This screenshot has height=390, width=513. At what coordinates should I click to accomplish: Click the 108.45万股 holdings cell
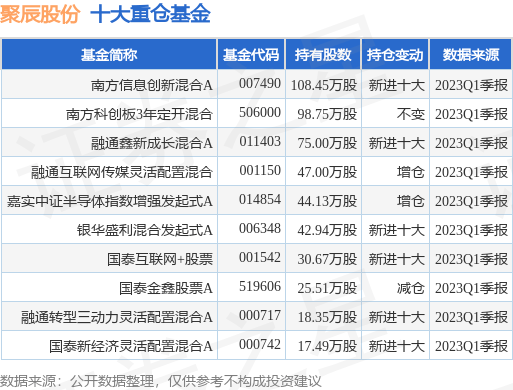click(x=324, y=85)
